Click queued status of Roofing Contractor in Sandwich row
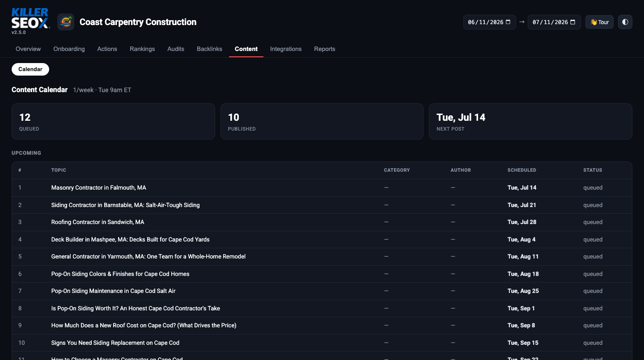This screenshot has width=644, height=360. (x=593, y=222)
